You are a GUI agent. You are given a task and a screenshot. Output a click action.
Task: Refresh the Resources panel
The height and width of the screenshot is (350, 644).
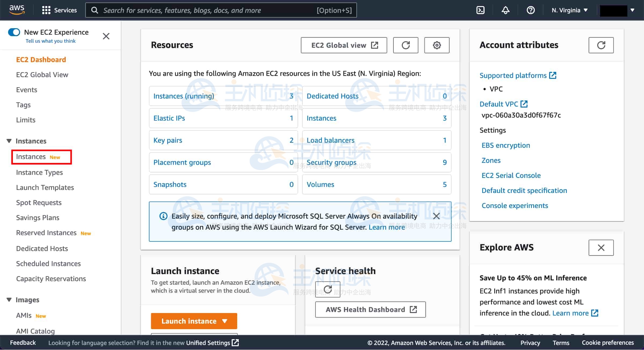(405, 45)
